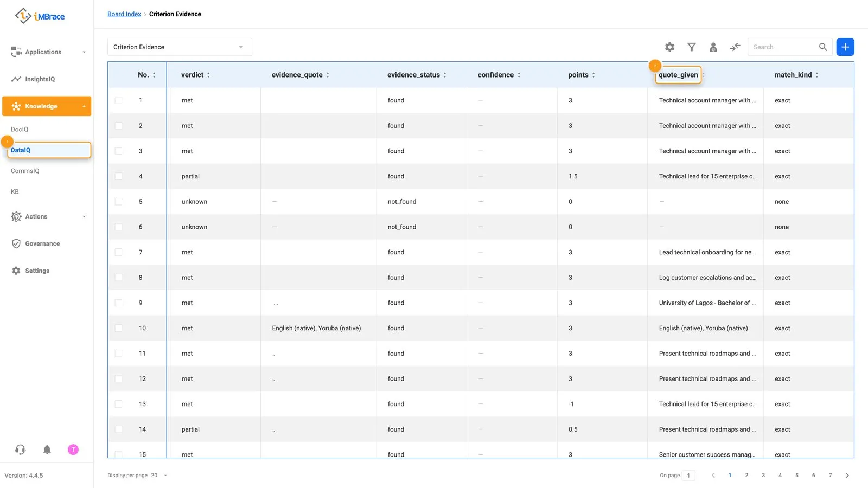Sort by match_kind column arrows
868x488 pixels.
tap(817, 75)
